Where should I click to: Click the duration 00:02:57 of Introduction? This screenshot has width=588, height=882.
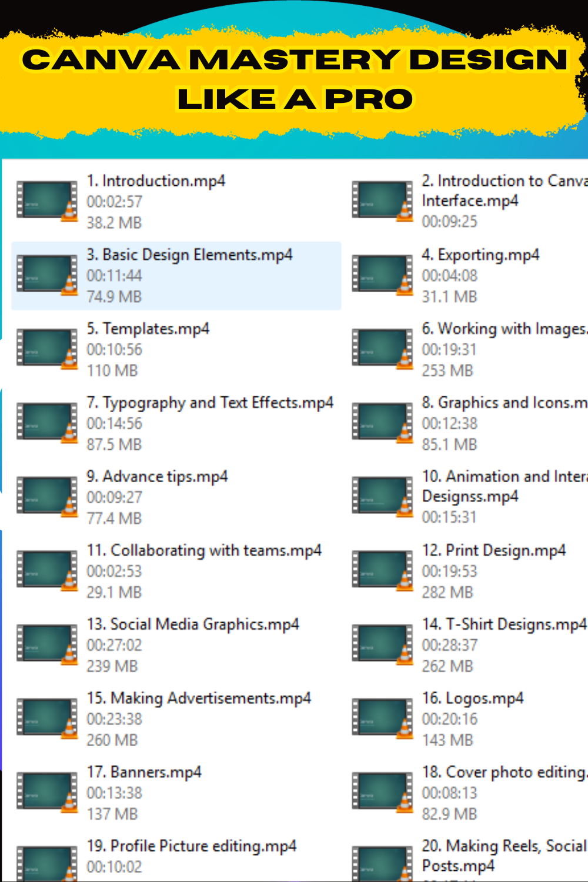pyautogui.click(x=115, y=202)
